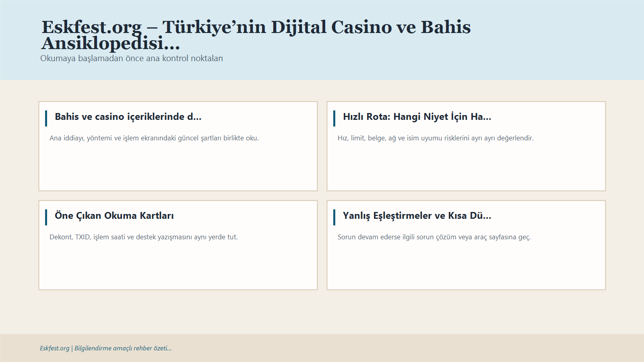Open the "Bahis ve casino içeriklerinde" card heading
This screenshot has width=644, height=362.
(x=129, y=117)
